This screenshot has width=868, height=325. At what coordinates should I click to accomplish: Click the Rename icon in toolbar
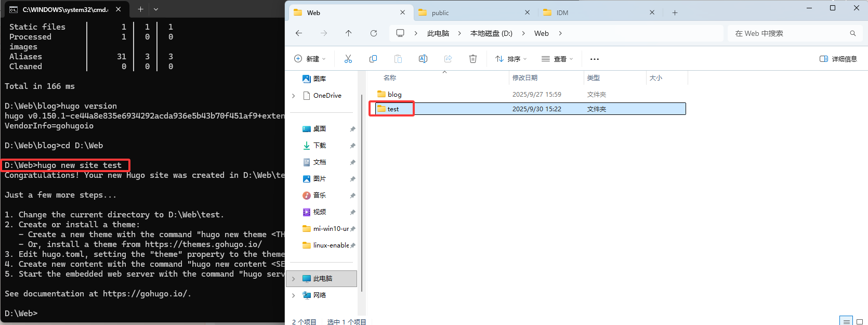tap(423, 59)
